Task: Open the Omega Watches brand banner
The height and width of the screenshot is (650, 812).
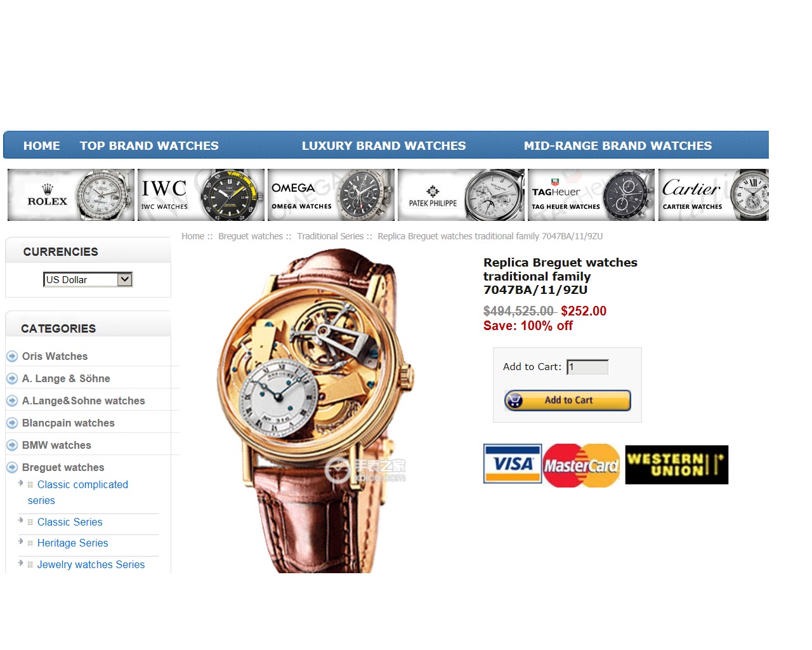Action: [331, 195]
